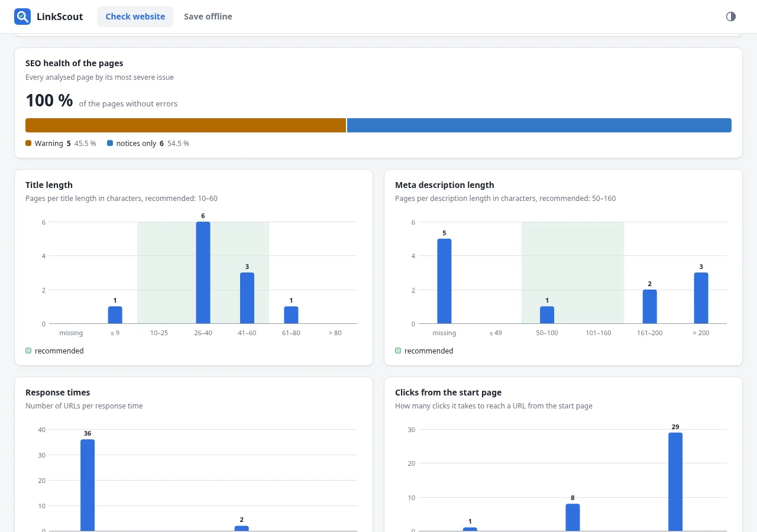Select the missing bar in Meta description chart
757x532 pixels.
coord(444,281)
